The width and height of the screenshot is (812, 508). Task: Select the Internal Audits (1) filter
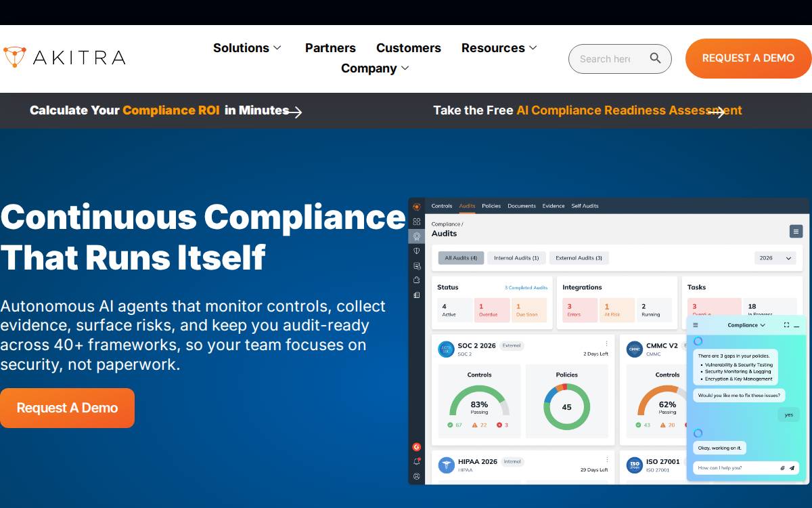tap(516, 258)
